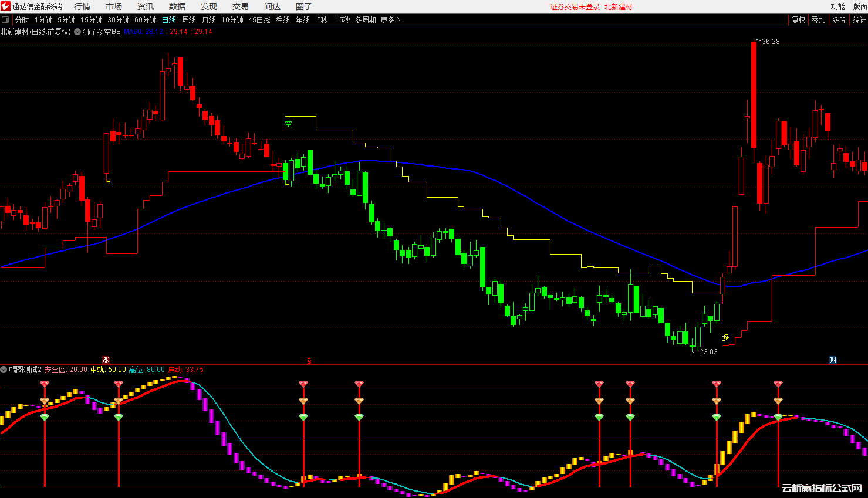Select the 15分钟 period tab

pos(92,20)
